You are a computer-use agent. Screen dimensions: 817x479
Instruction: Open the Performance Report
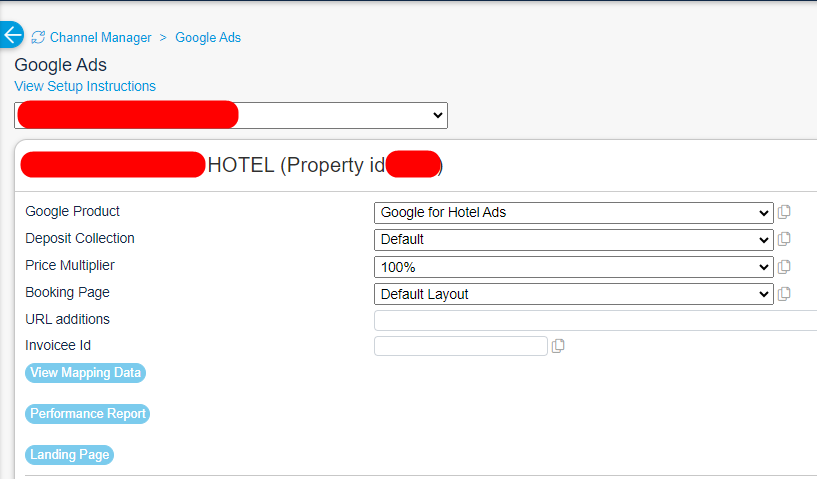[x=88, y=414]
